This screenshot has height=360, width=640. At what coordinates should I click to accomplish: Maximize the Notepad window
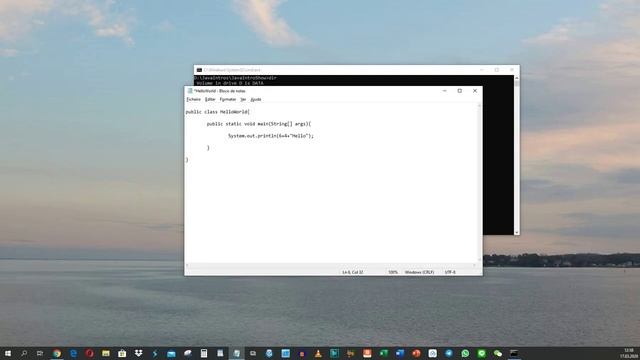click(x=460, y=91)
